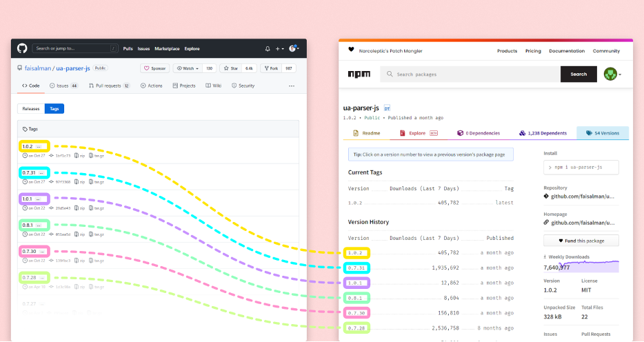This screenshot has width=644, height=342.
Task: Expand the ellipsis next to GitHub tag 0.8.1
Action: (x=39, y=225)
